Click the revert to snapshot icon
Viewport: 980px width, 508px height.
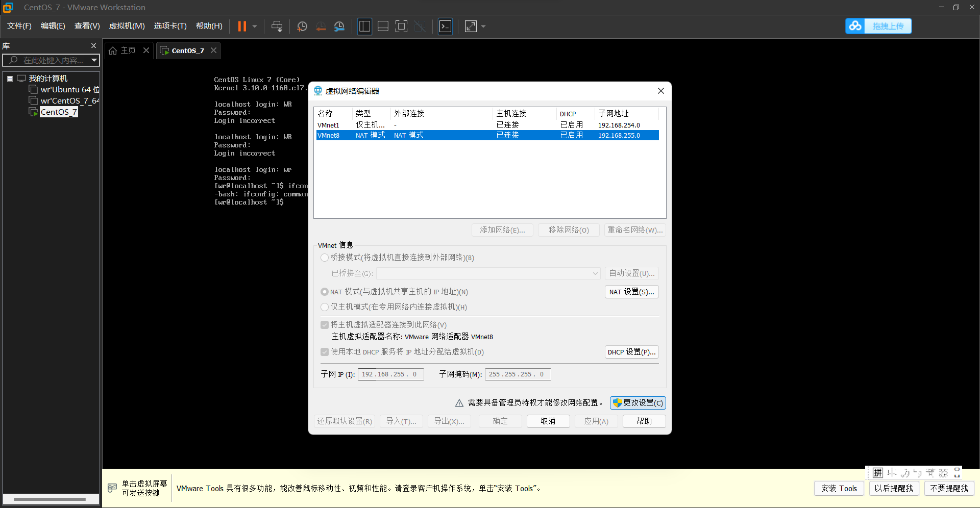point(321,26)
